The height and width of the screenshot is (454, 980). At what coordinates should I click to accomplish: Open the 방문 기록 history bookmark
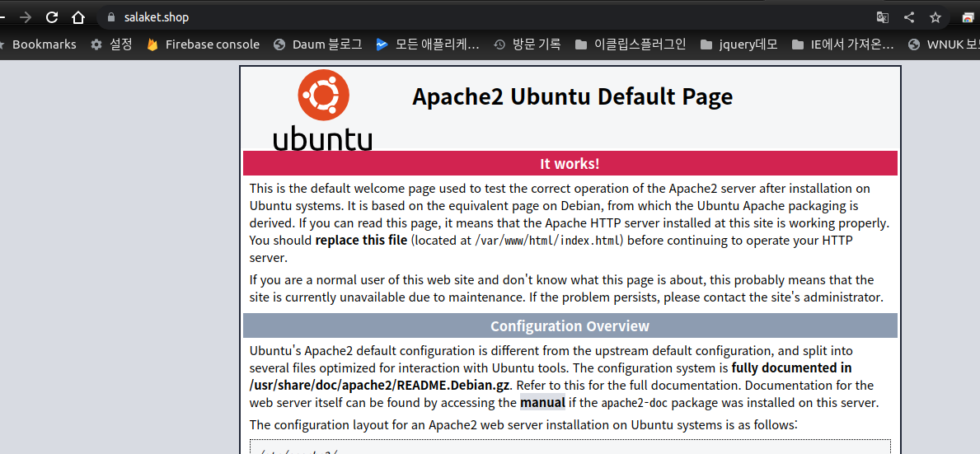pyautogui.click(x=527, y=44)
